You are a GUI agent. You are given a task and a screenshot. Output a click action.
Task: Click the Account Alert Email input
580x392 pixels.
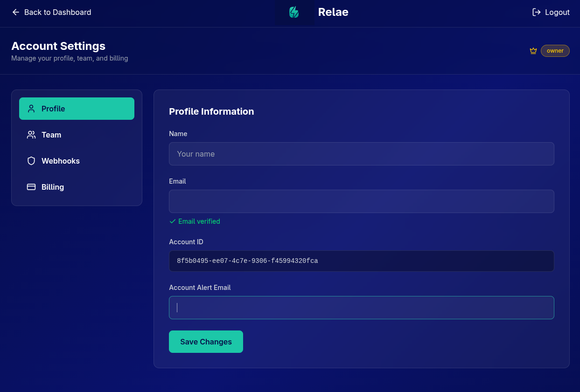click(361, 307)
